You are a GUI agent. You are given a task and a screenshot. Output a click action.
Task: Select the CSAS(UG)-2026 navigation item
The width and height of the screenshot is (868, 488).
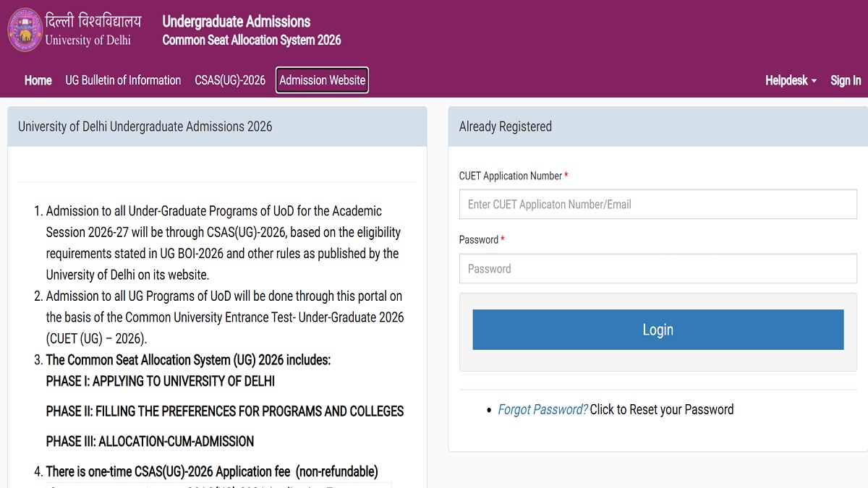(230, 80)
